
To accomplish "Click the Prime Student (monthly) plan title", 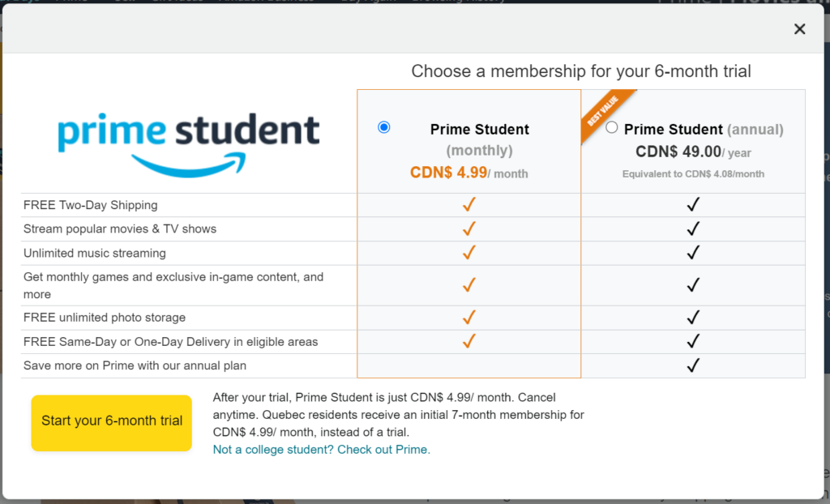I will click(x=480, y=139).
